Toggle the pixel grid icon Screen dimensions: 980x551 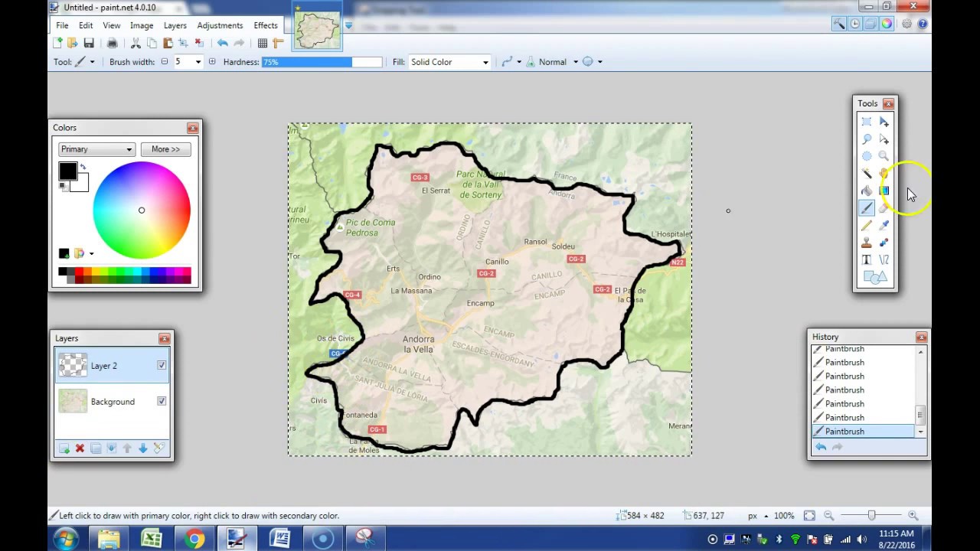click(263, 44)
